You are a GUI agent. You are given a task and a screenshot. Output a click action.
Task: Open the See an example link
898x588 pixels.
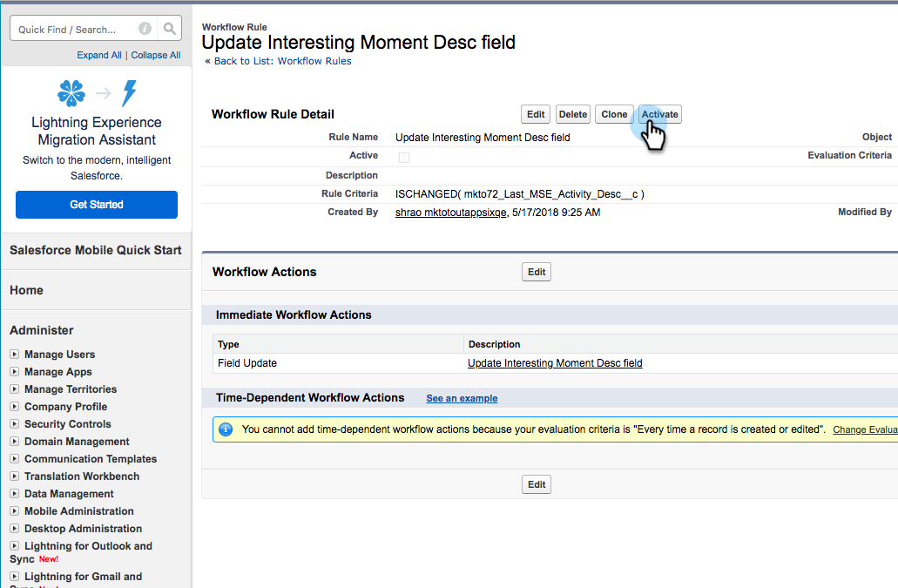tap(462, 398)
